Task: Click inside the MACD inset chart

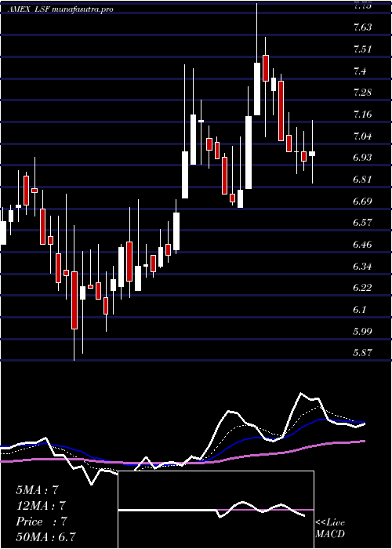Action: tap(216, 510)
